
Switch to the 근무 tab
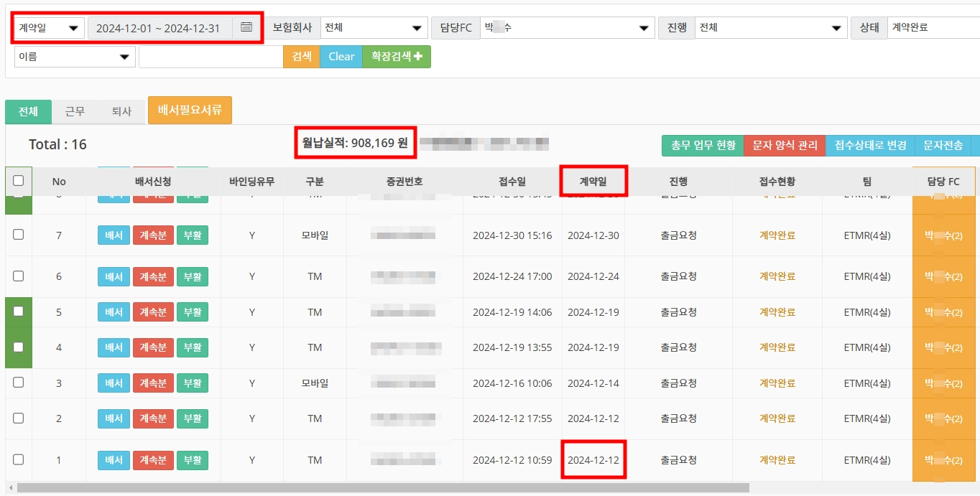[75, 112]
